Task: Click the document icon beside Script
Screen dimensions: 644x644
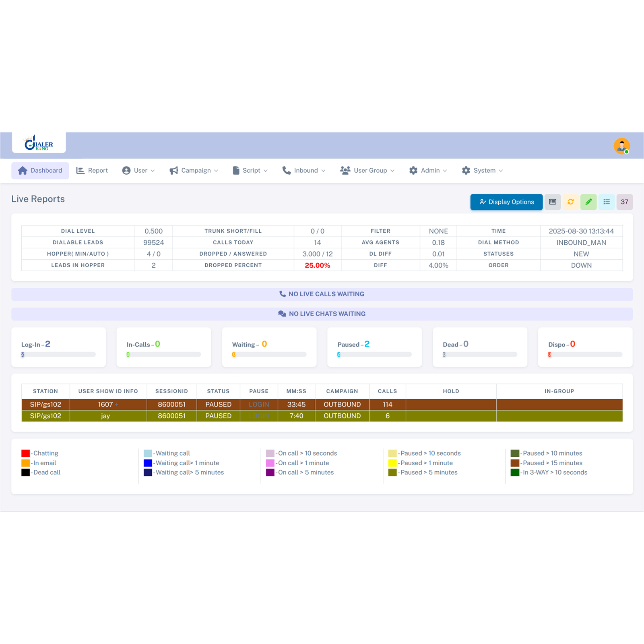Action: 236,171
